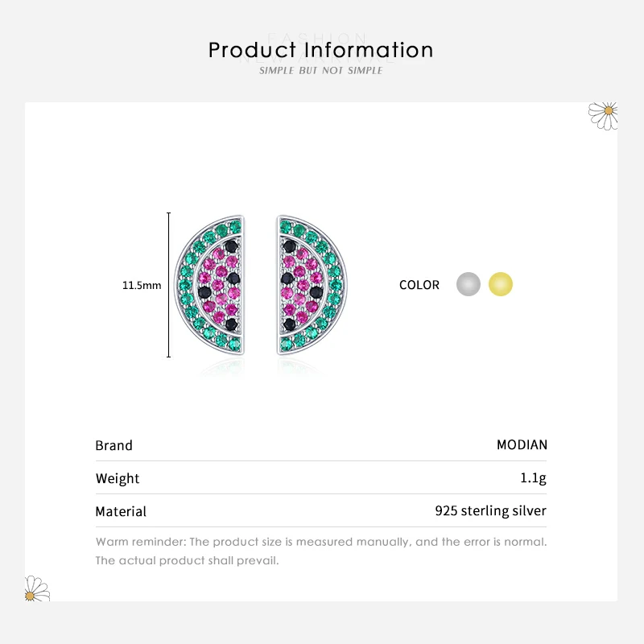Click the Material row label
Viewport: 644px width, 644px height.
coord(121,511)
